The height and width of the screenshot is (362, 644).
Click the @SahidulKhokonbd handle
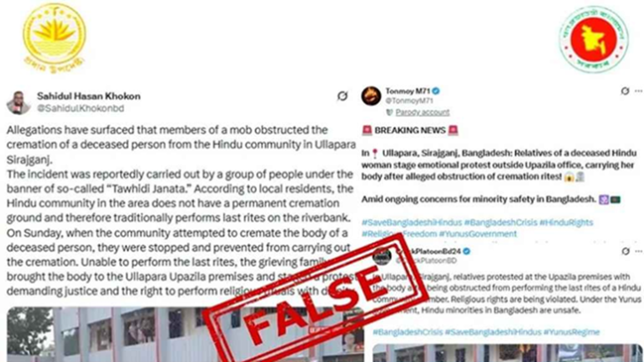(81, 109)
